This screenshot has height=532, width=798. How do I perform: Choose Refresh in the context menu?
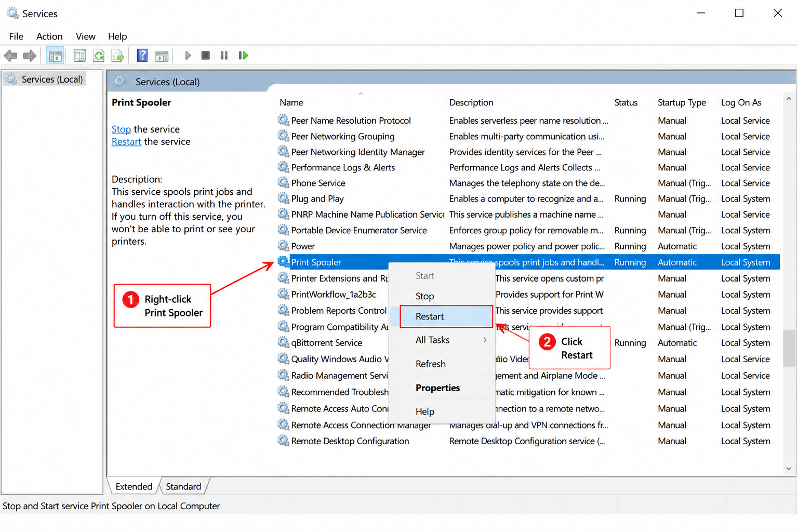coord(442,364)
